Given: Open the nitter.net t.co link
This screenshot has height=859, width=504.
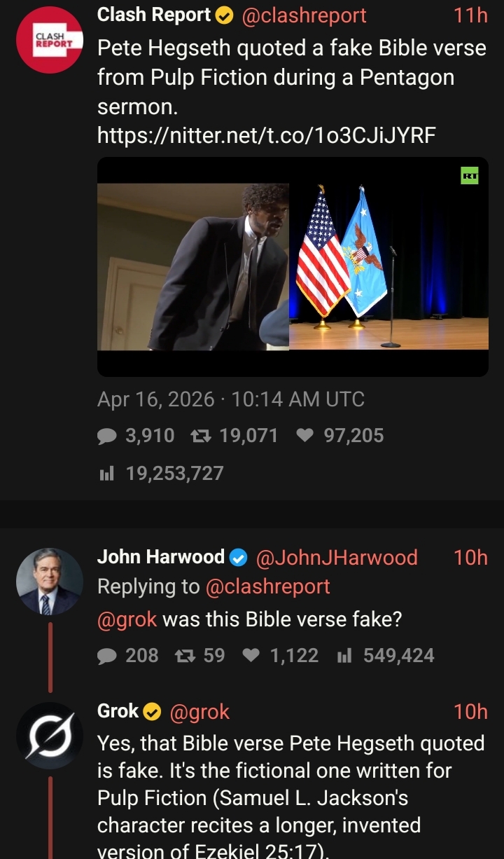Looking at the screenshot, I should pyautogui.click(x=267, y=135).
